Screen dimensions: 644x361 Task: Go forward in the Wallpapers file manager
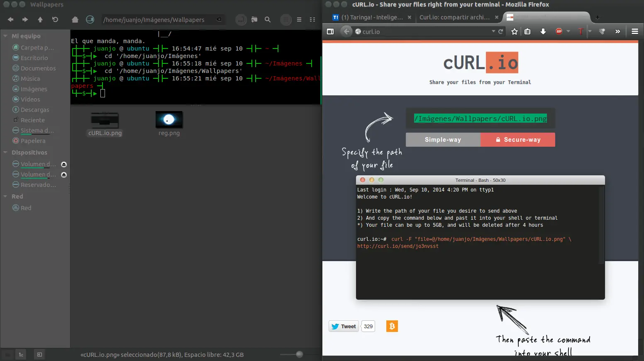(25, 19)
